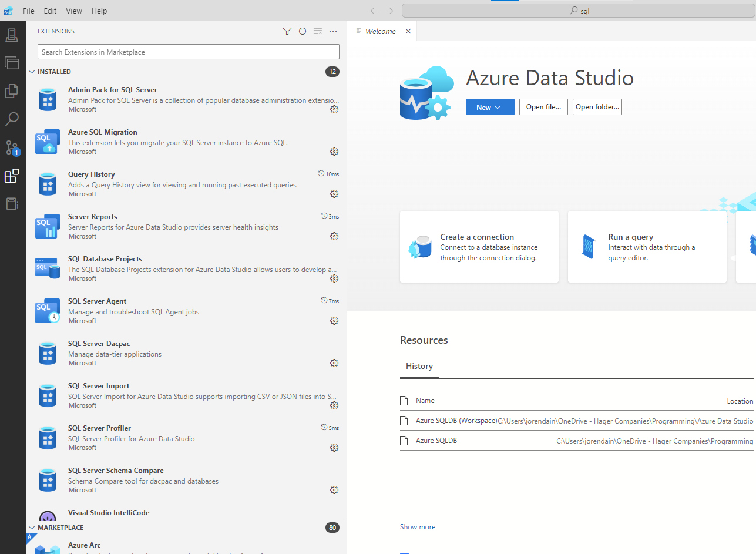Open manage gear for SQL Server Schema Compare
The width and height of the screenshot is (756, 554).
point(334,490)
